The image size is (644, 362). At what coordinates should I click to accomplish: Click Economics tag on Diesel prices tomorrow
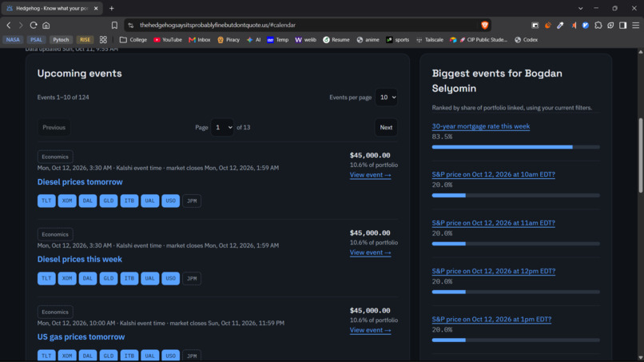[55, 157]
